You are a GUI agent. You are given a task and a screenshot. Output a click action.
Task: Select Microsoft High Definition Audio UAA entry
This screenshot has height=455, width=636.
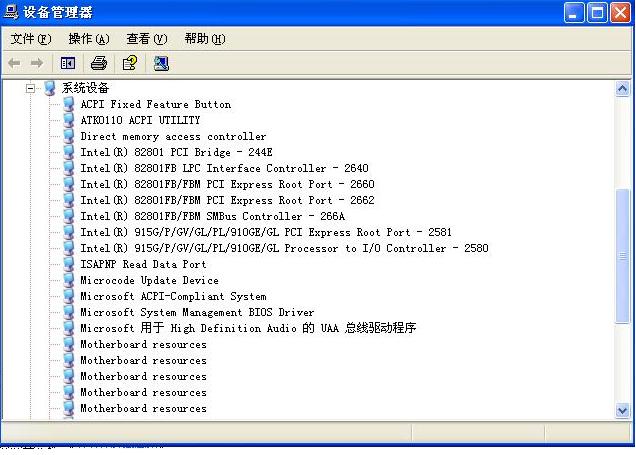(248, 328)
